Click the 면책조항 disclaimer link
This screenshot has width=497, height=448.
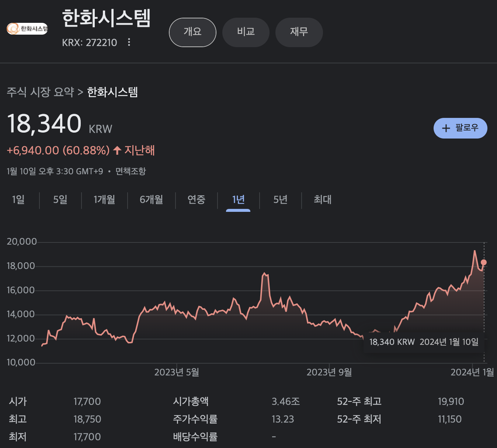131,171
